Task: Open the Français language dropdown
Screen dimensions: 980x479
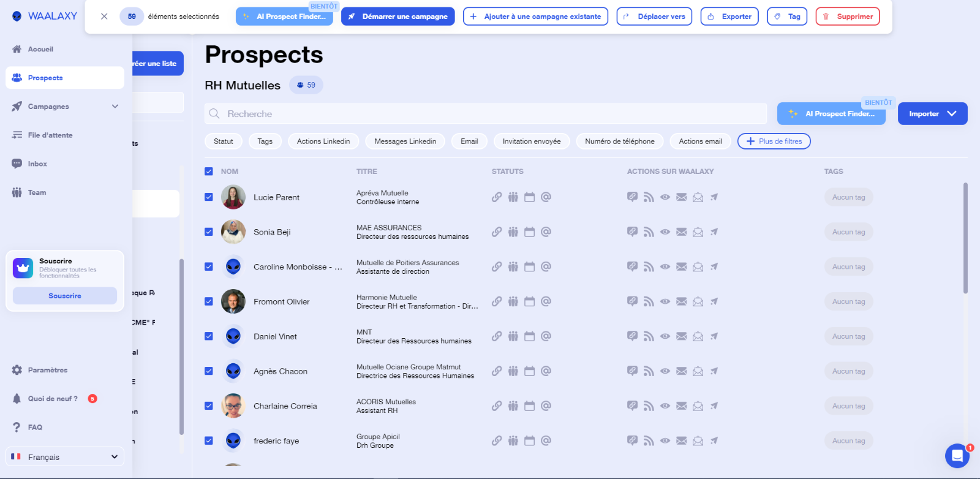Action: point(65,457)
